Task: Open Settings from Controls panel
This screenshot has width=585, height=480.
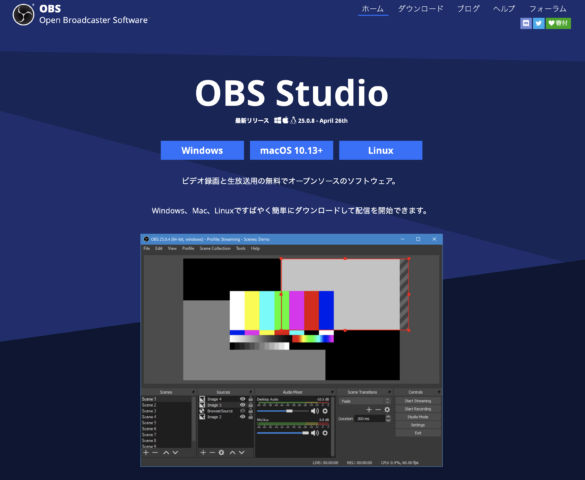Action: 418,425
